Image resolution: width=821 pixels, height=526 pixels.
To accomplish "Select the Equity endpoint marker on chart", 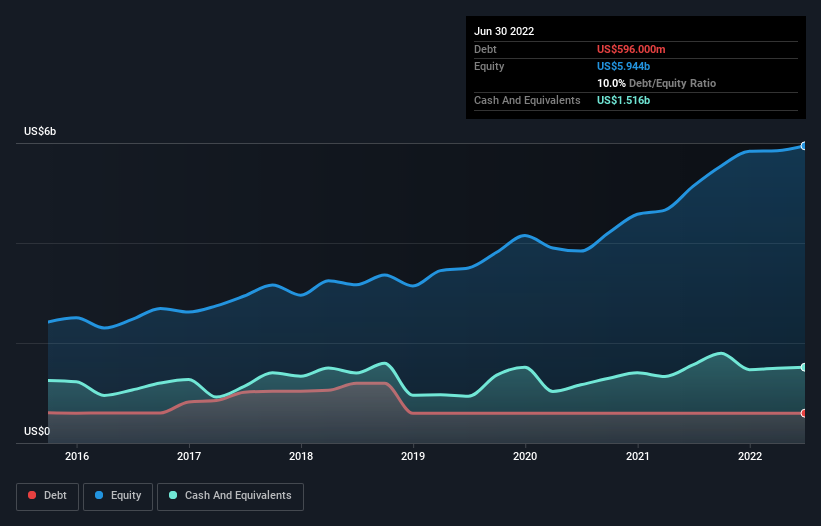I will [804, 146].
